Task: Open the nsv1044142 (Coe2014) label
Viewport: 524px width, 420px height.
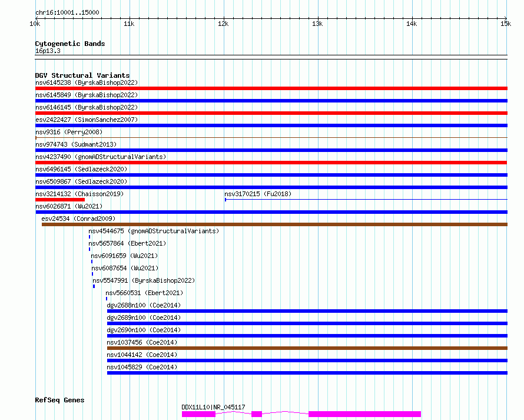Action: click(142, 355)
